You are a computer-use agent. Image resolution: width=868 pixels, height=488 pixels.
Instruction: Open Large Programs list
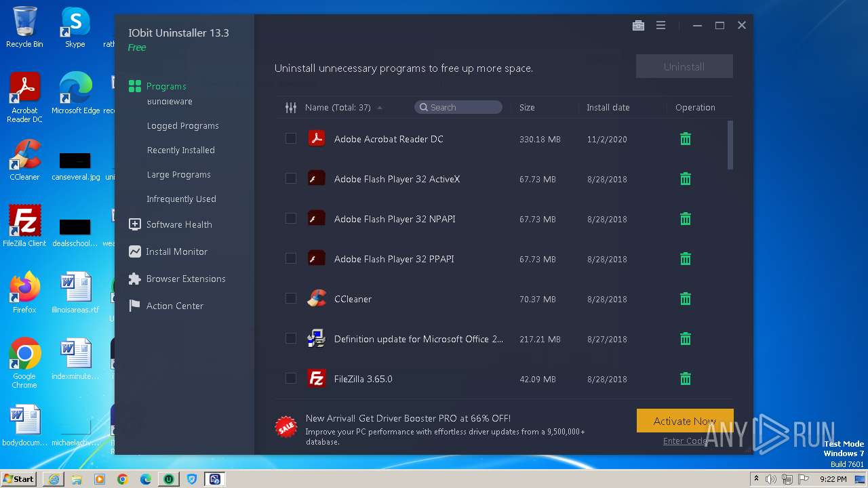point(178,175)
